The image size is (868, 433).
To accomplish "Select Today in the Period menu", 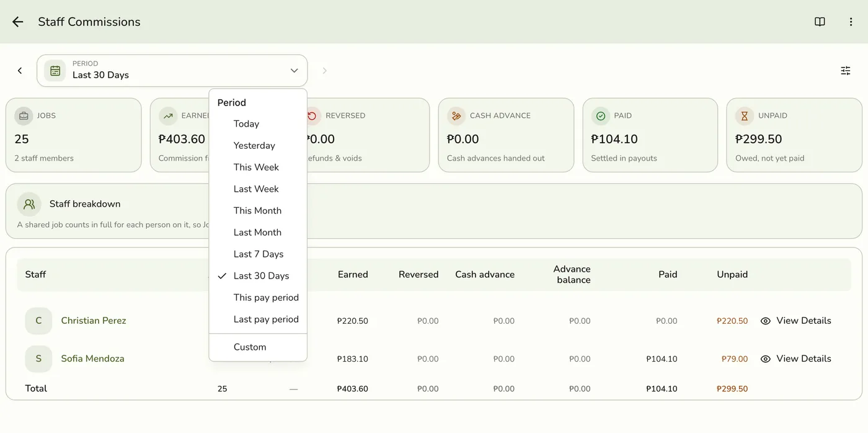I will (x=258, y=124).
